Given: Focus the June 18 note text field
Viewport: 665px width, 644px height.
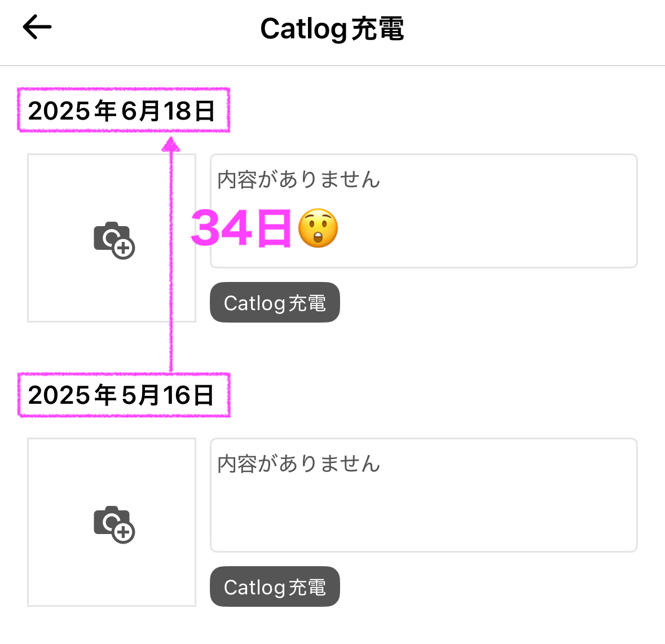Looking at the screenshot, I should point(424,211).
